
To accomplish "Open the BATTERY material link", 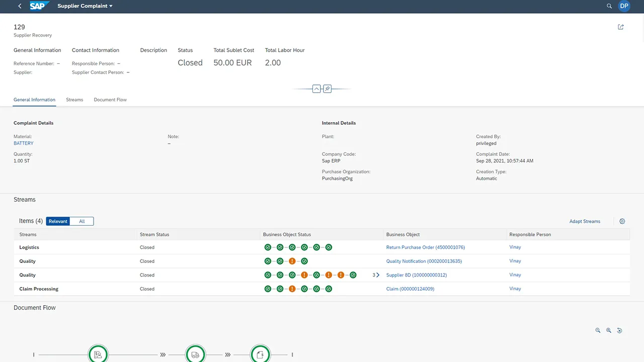I will pyautogui.click(x=23, y=143).
